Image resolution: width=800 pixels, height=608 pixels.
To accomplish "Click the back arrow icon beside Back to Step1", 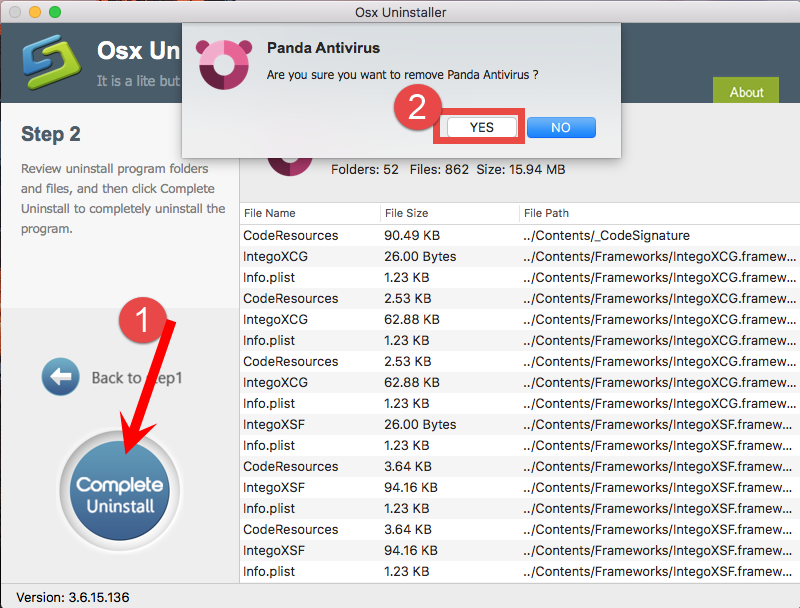I will [x=60, y=377].
